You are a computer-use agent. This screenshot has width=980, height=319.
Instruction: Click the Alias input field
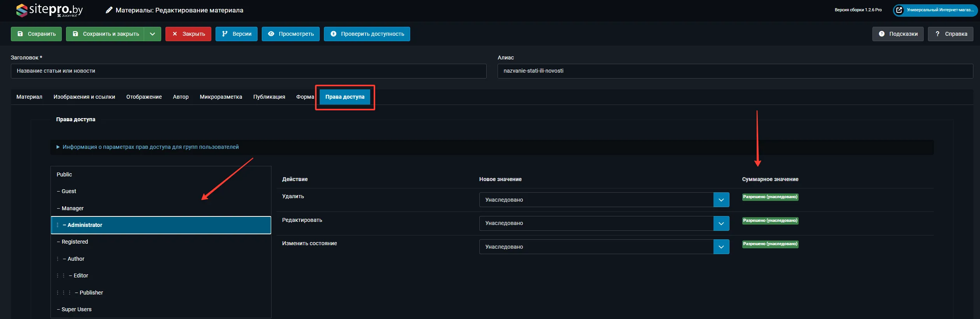[735, 71]
